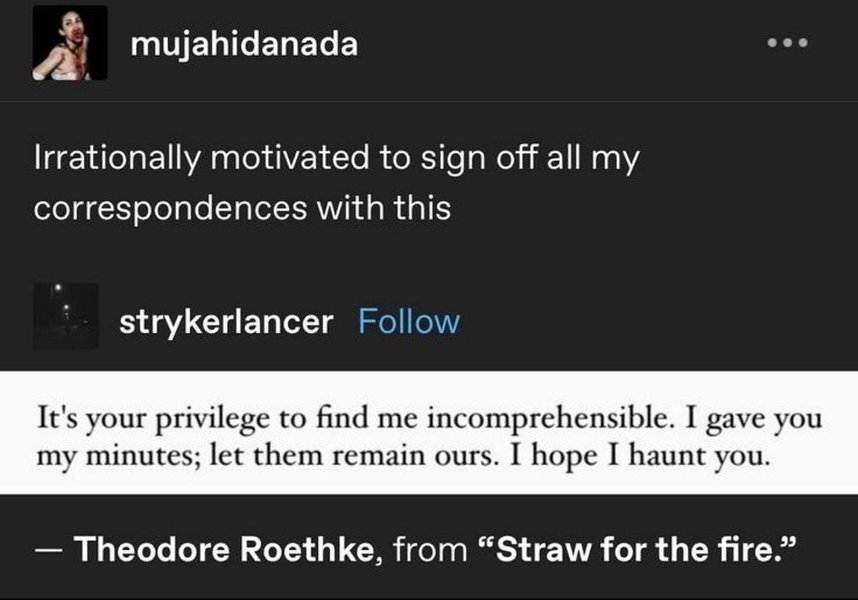The height and width of the screenshot is (600, 858).
Task: Select the word "from" in the attribution
Action: [x=430, y=550]
